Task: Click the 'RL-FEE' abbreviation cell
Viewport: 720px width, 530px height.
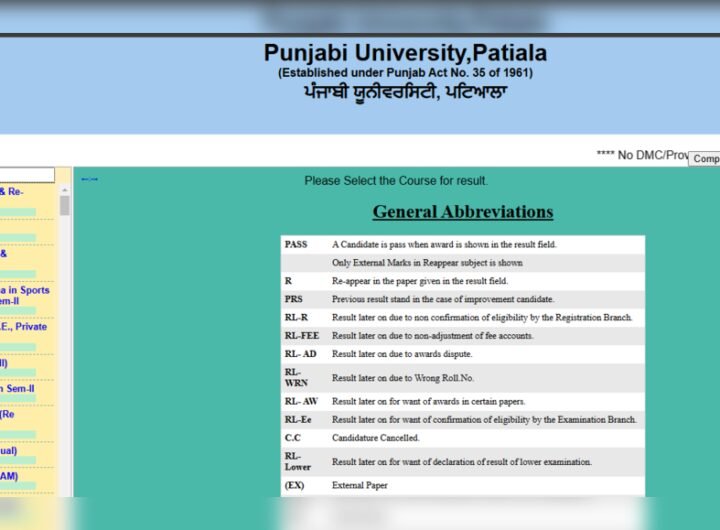Action: [x=302, y=336]
